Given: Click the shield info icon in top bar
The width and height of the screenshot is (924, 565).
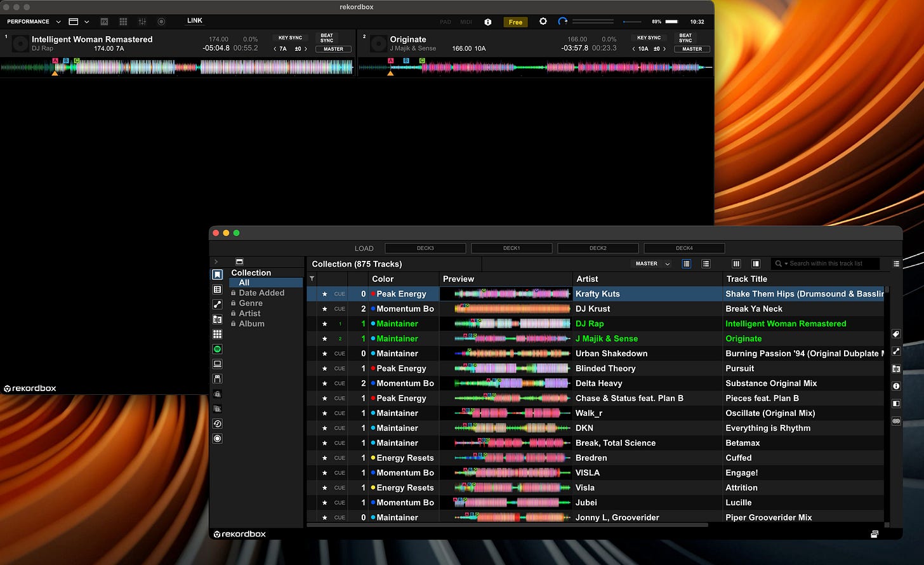Looking at the screenshot, I should point(487,22).
